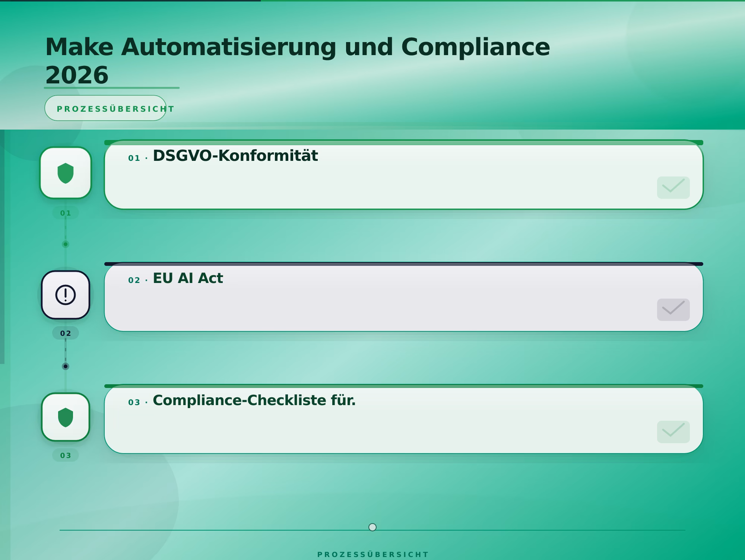The width and height of the screenshot is (745, 560).
Task: Click the 02 · number inside the second card
Action: tap(138, 280)
